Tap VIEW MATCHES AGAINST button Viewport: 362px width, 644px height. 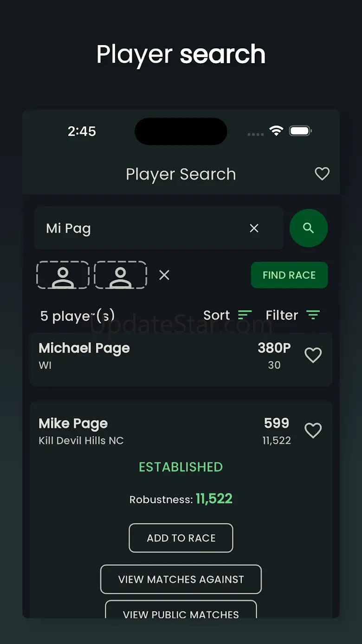click(x=181, y=579)
